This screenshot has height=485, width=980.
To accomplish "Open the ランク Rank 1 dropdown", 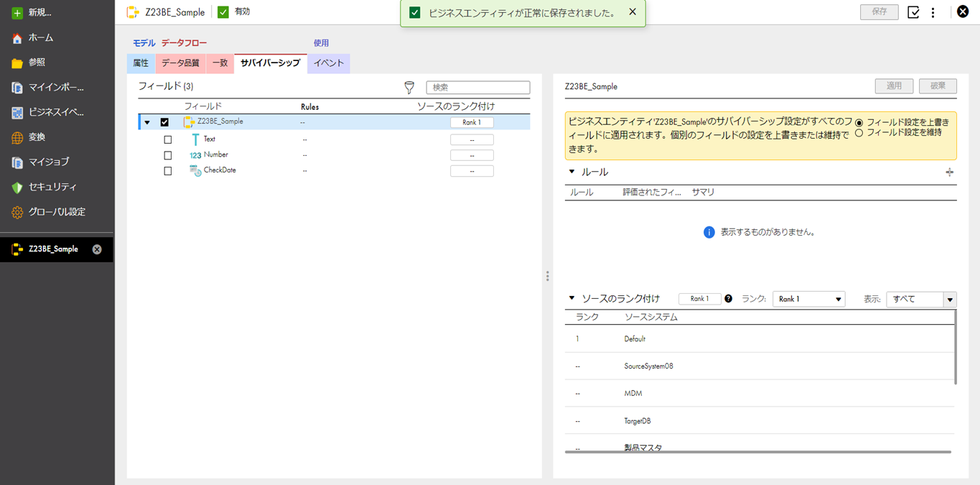I will [x=808, y=299].
